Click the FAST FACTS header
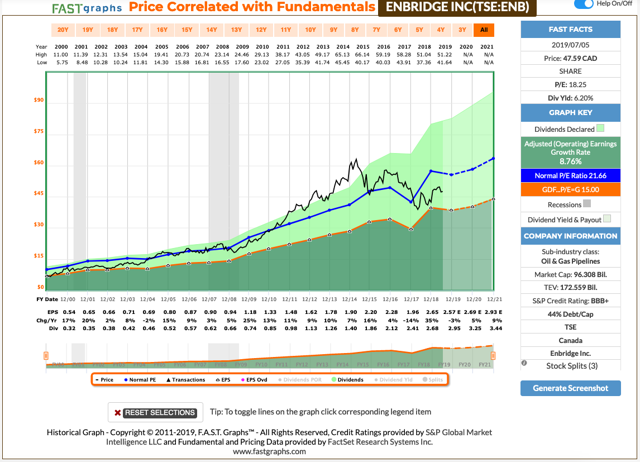The image size is (640, 462). pyautogui.click(x=570, y=29)
